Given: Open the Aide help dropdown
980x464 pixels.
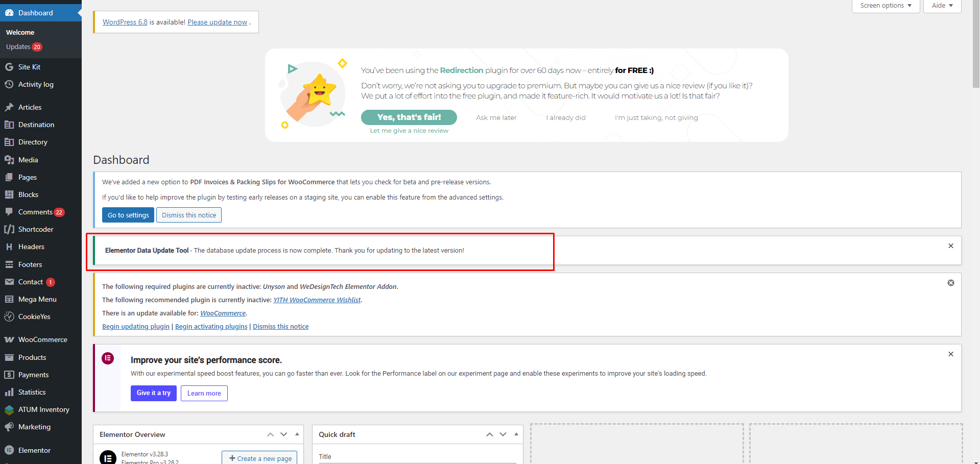Looking at the screenshot, I should pyautogui.click(x=942, y=6).
